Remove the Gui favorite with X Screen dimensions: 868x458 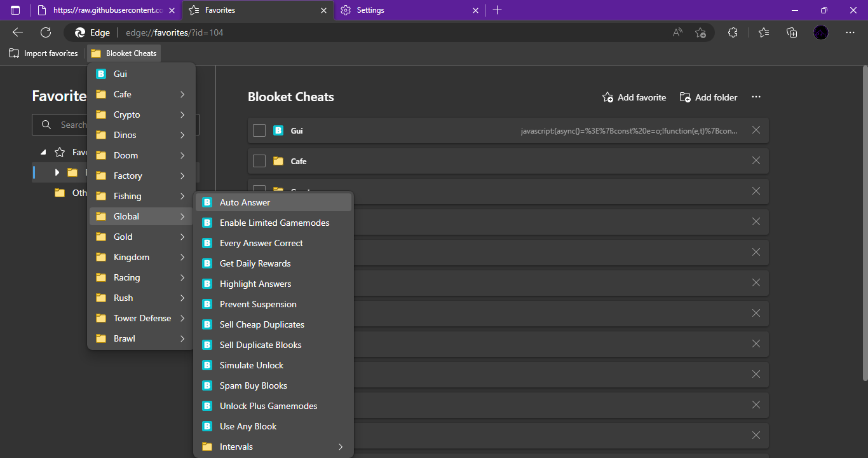tap(756, 130)
